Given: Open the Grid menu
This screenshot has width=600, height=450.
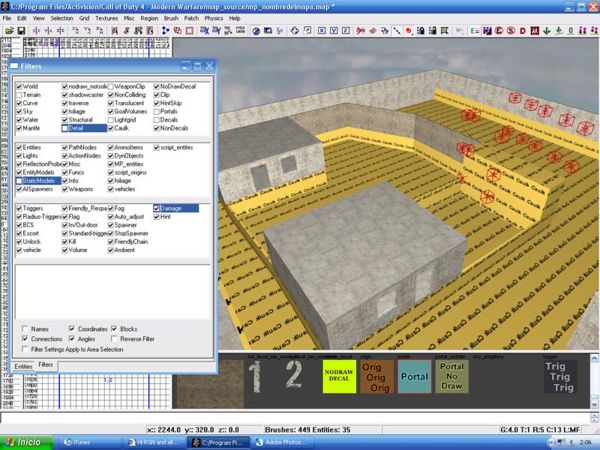Looking at the screenshot, I should (x=84, y=18).
